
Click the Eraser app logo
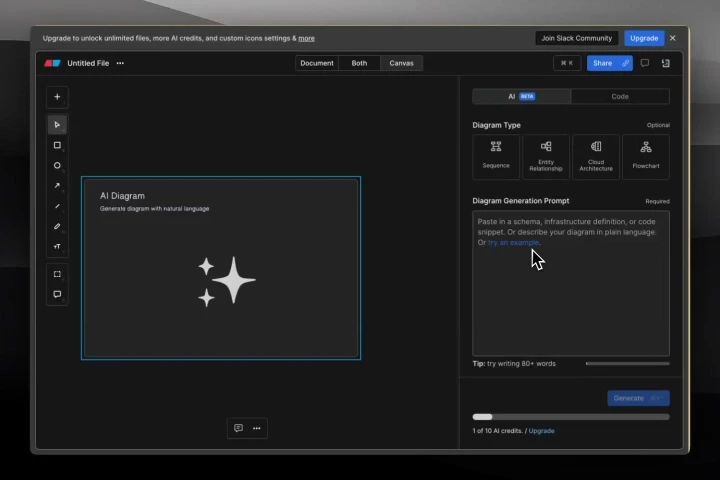[52, 63]
